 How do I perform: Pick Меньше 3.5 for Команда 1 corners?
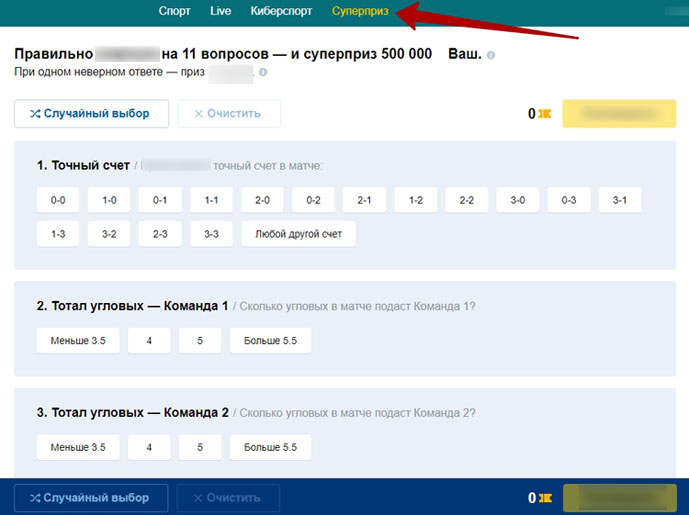[78, 341]
